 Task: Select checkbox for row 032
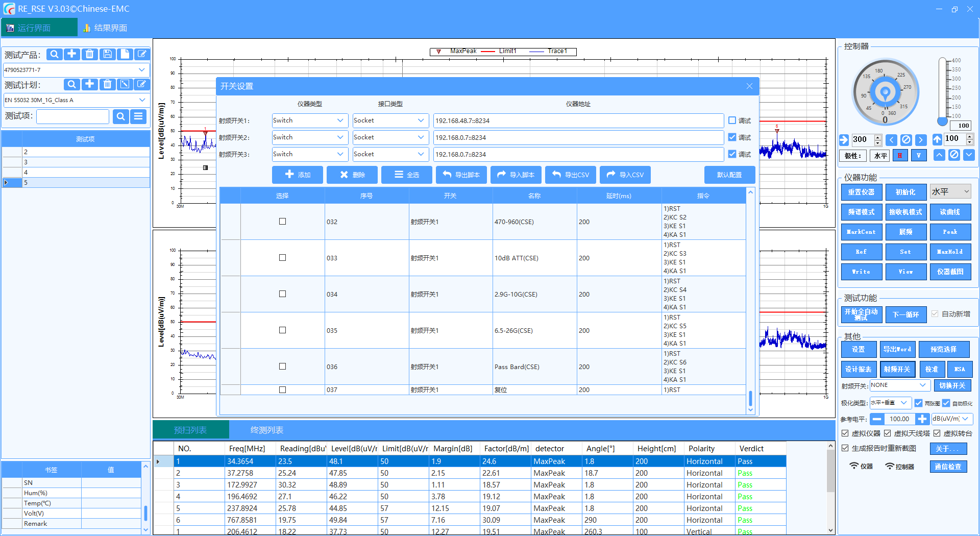tap(282, 222)
